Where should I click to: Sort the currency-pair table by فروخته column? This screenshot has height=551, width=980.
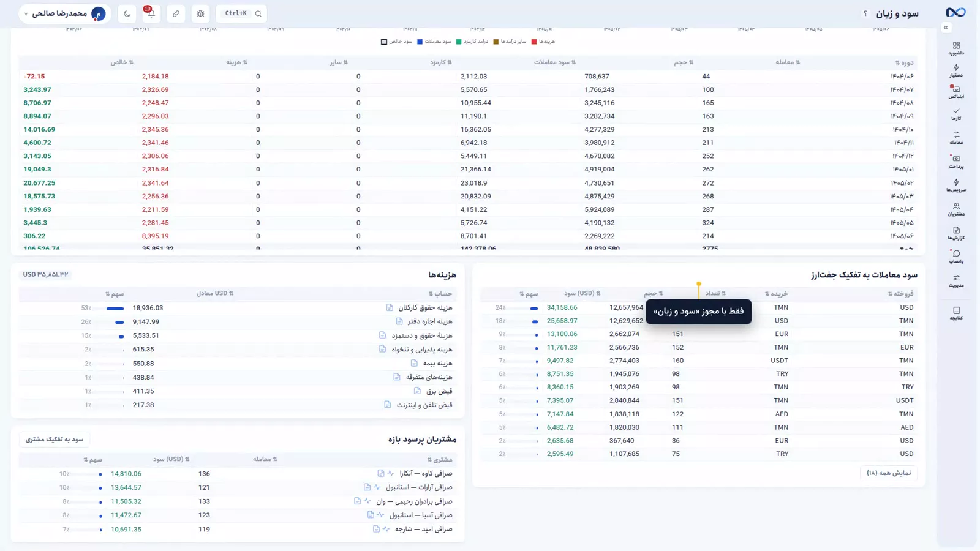tap(900, 294)
